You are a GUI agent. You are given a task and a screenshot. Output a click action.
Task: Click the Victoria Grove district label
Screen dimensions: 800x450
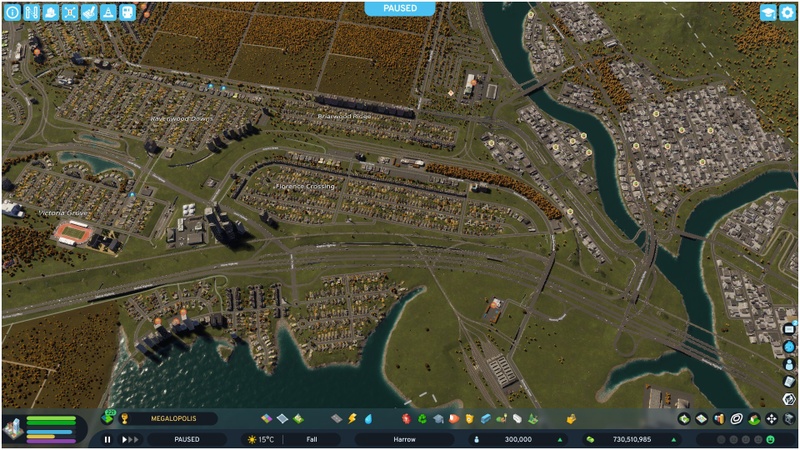tap(63, 213)
